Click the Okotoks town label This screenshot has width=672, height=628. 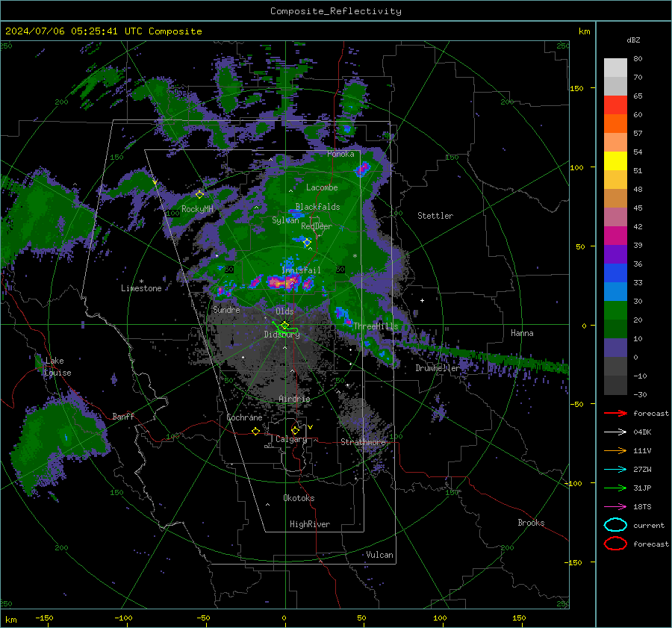pyautogui.click(x=299, y=498)
